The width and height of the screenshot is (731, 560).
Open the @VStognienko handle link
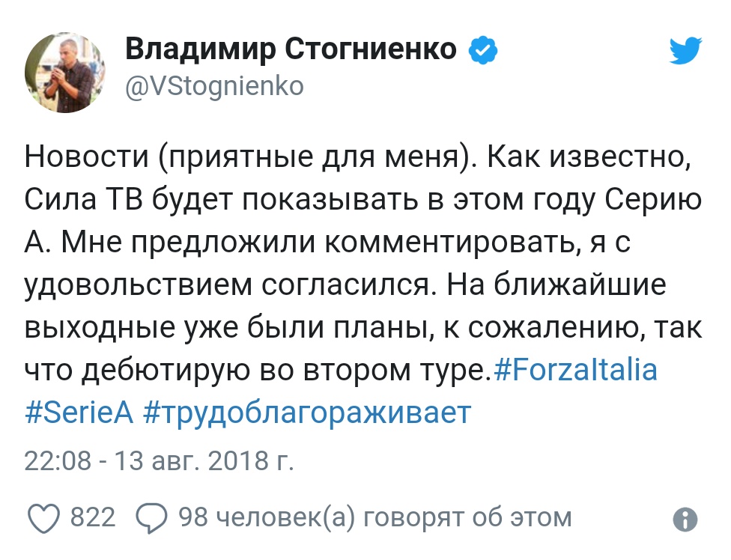pos(214,87)
